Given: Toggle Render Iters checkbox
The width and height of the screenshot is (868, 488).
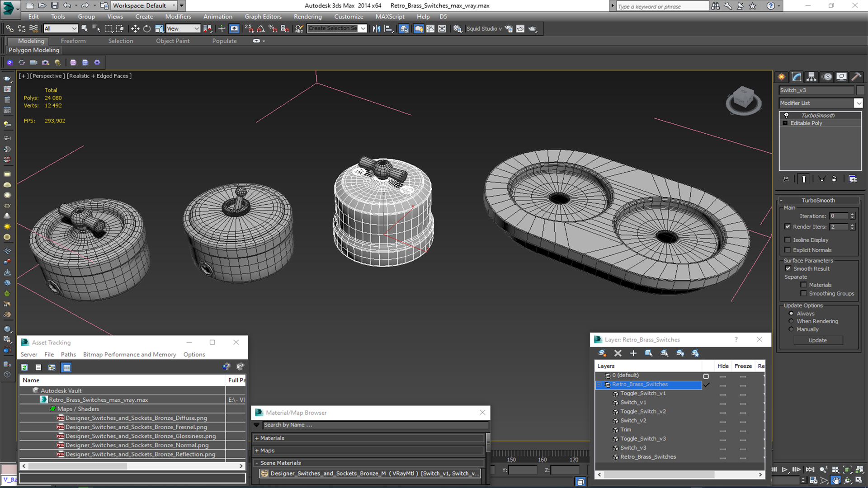Looking at the screenshot, I should pyautogui.click(x=788, y=226).
